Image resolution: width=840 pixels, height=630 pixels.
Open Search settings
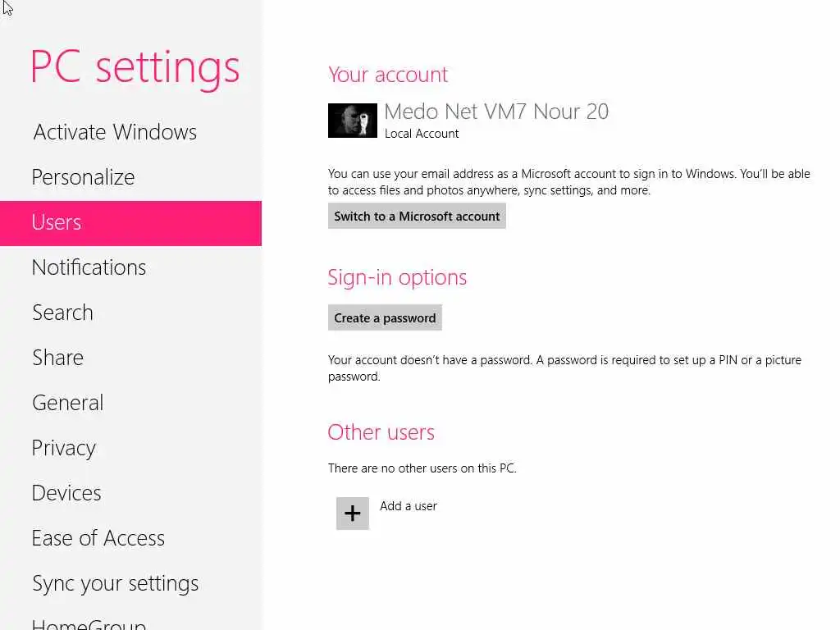click(130, 313)
